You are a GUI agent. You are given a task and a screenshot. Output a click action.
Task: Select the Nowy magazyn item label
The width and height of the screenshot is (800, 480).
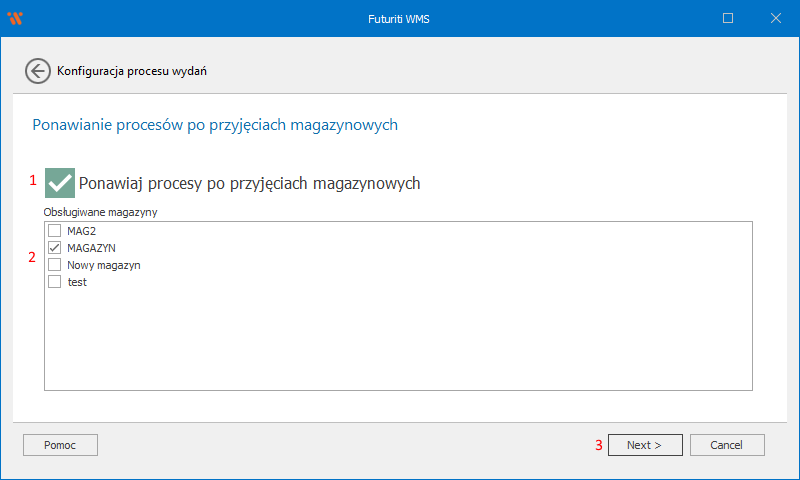(x=103, y=265)
